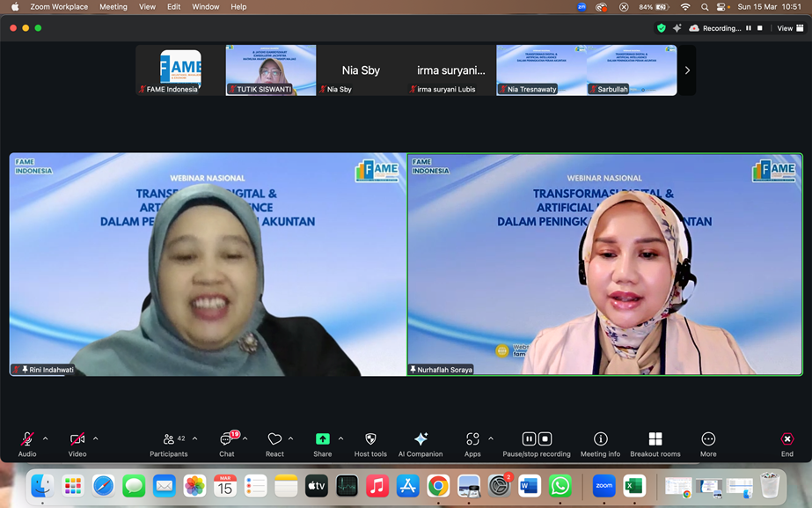
Task: Expand video options arrow next to Video
Action: pyautogui.click(x=96, y=438)
